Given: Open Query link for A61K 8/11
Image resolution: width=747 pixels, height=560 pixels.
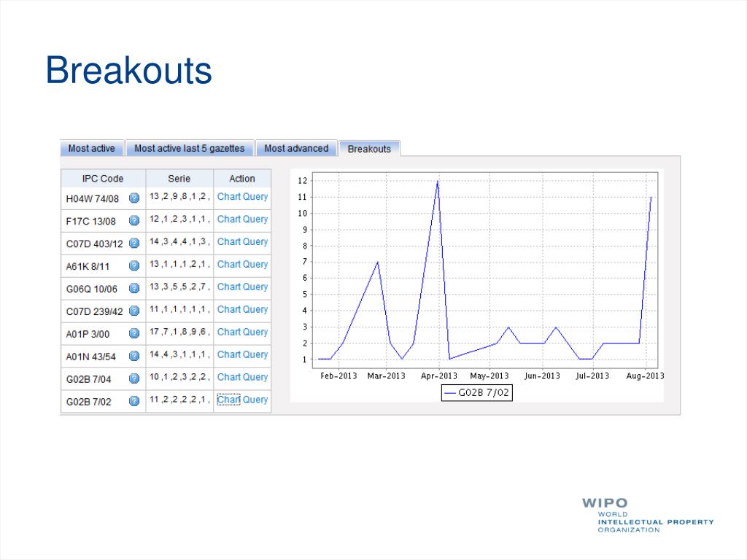Looking at the screenshot, I should tap(255, 264).
